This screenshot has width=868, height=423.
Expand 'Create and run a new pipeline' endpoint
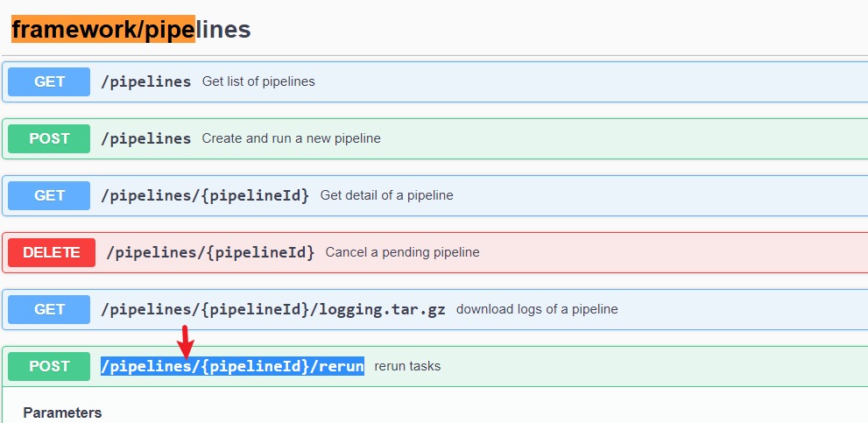pos(291,138)
